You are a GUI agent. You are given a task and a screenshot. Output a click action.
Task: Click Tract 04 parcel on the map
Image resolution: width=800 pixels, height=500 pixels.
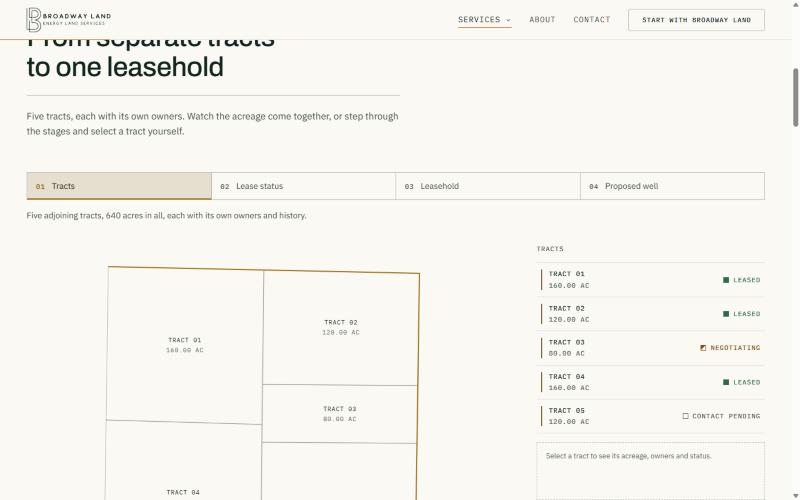[x=183, y=461]
